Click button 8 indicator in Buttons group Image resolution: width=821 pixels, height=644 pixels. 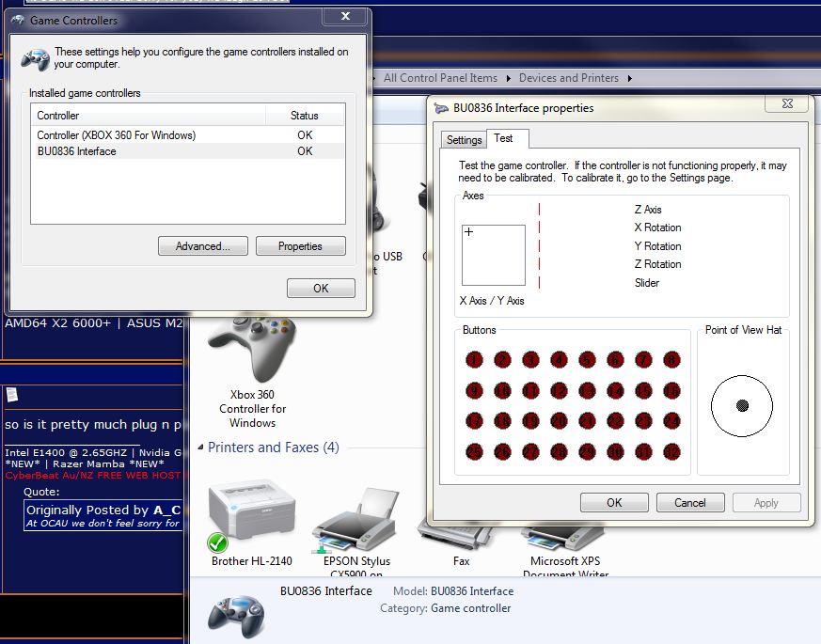(671, 360)
